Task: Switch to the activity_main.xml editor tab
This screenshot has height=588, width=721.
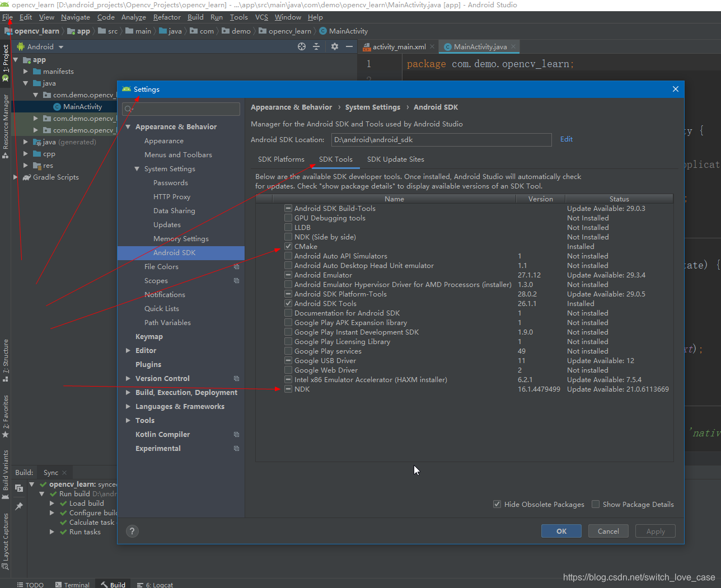Action: tap(399, 46)
